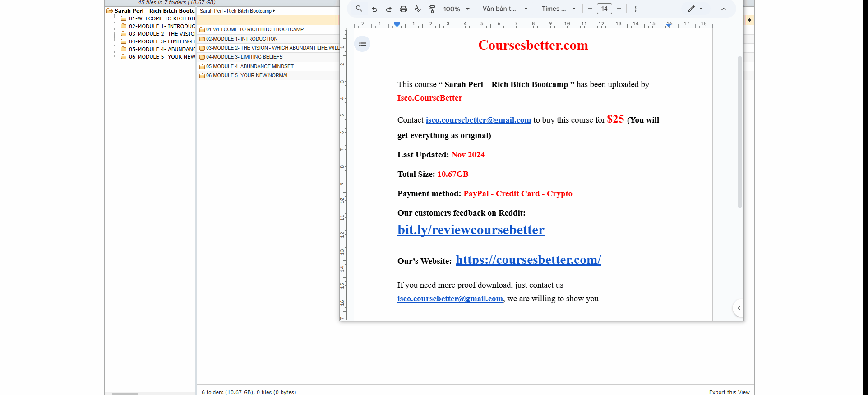Image resolution: width=868 pixels, height=395 pixels.
Task: Open the three-dot more options menu
Action: pyautogui.click(x=636, y=9)
